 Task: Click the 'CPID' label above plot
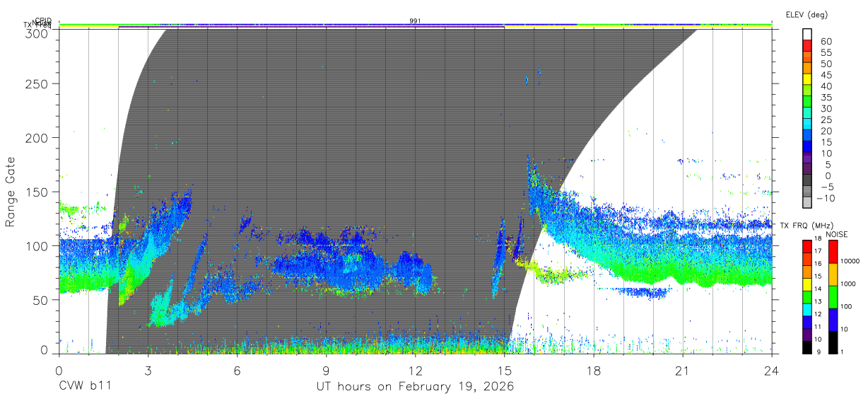[43, 21]
